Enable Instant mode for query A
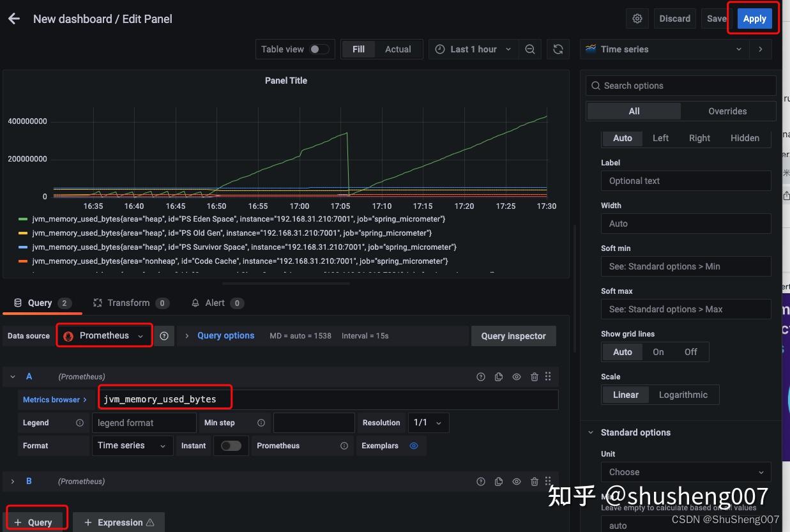This screenshot has height=532, width=790. (231, 445)
